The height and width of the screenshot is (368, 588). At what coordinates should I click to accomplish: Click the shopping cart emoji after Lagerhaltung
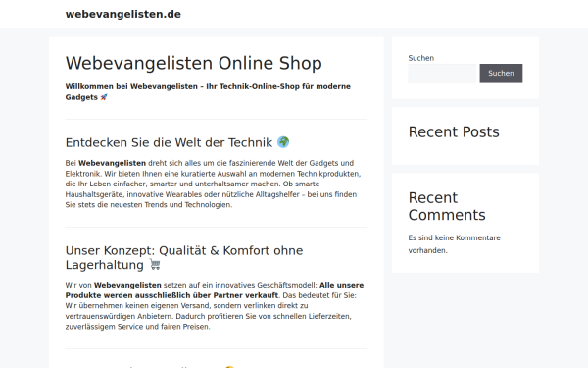(x=155, y=264)
